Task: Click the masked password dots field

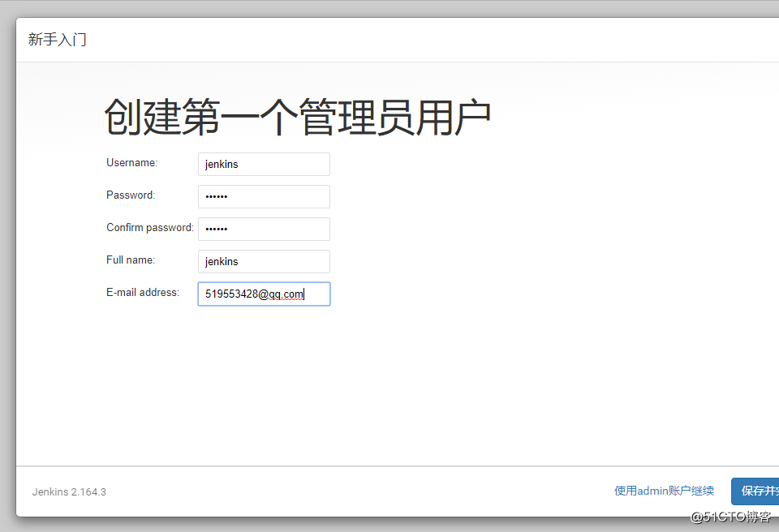Action: point(263,196)
